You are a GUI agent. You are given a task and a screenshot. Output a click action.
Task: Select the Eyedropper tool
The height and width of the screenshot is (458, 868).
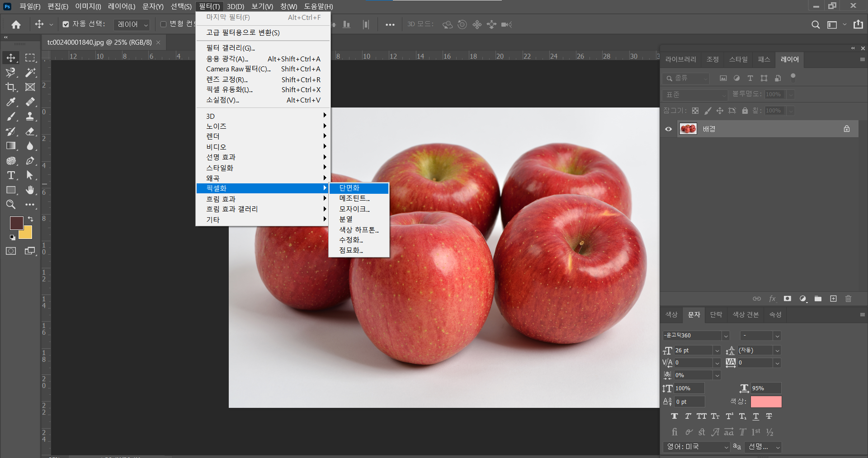[x=11, y=102]
